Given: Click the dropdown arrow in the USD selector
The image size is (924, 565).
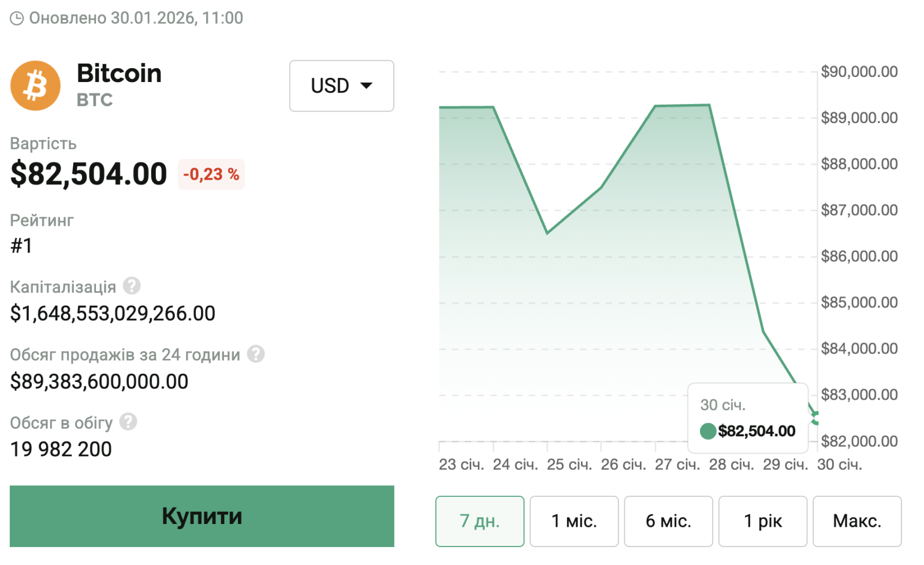Looking at the screenshot, I should click(366, 86).
